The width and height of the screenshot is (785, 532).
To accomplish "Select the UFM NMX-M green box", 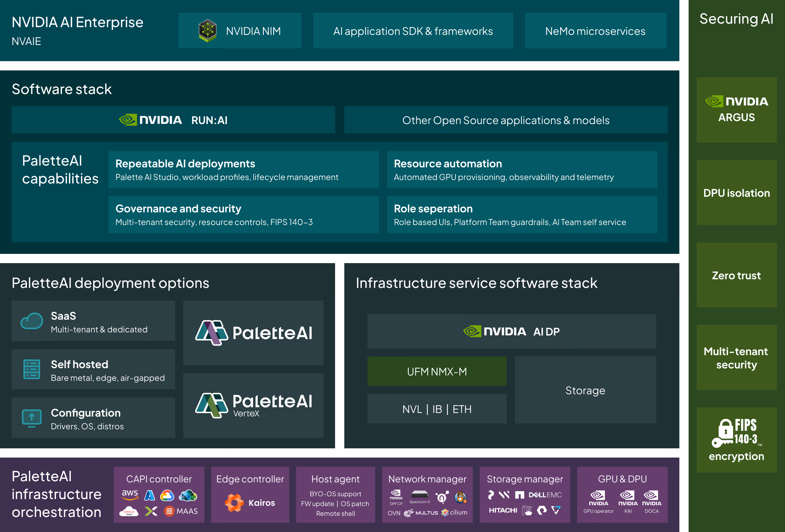I will click(437, 371).
